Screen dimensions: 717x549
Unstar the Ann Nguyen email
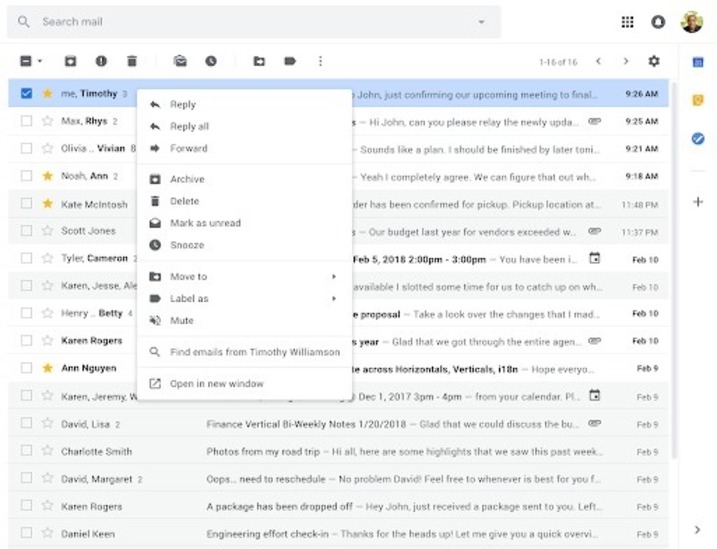pyautogui.click(x=48, y=368)
